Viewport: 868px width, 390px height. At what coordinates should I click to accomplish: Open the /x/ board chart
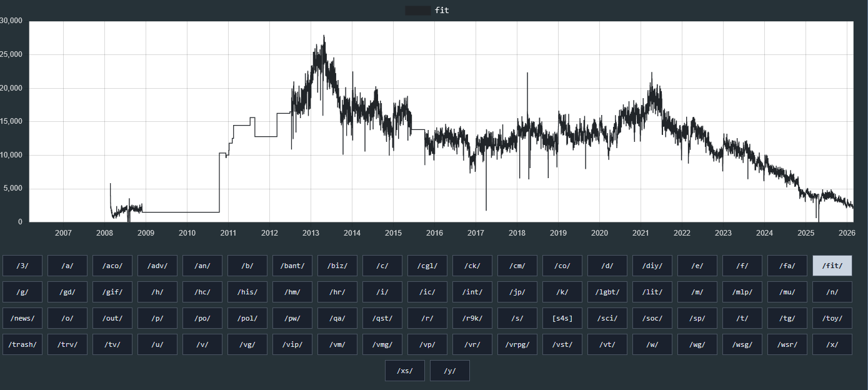(832, 344)
